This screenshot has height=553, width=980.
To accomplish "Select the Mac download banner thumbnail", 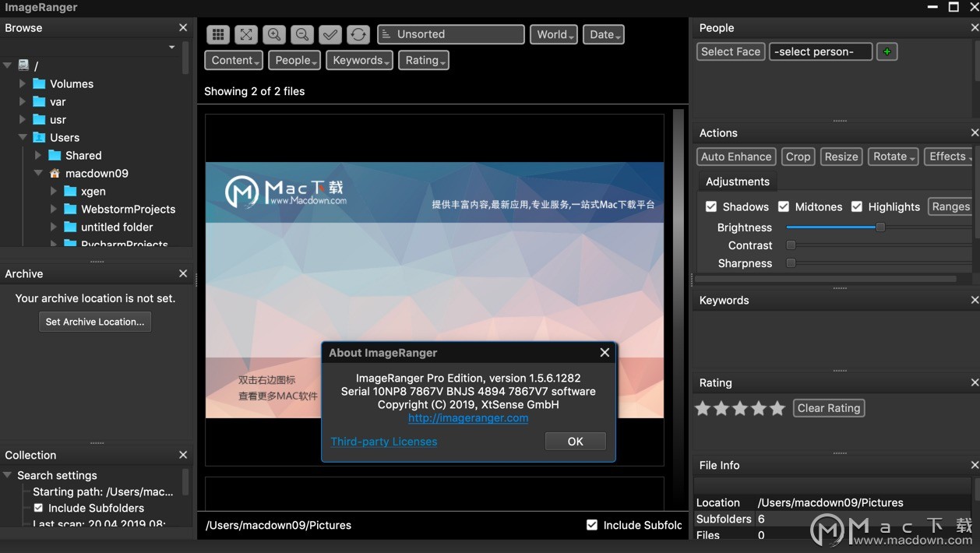I will 435,290.
